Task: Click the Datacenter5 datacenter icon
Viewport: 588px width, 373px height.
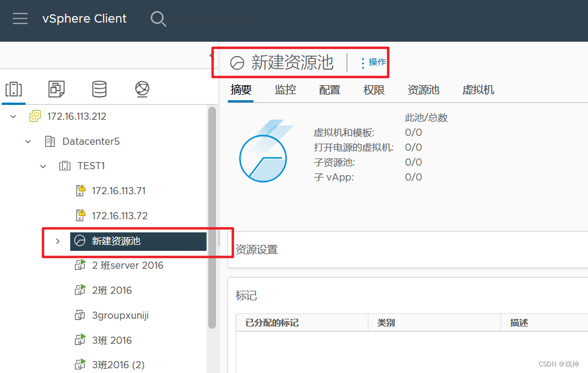Action: tap(50, 141)
